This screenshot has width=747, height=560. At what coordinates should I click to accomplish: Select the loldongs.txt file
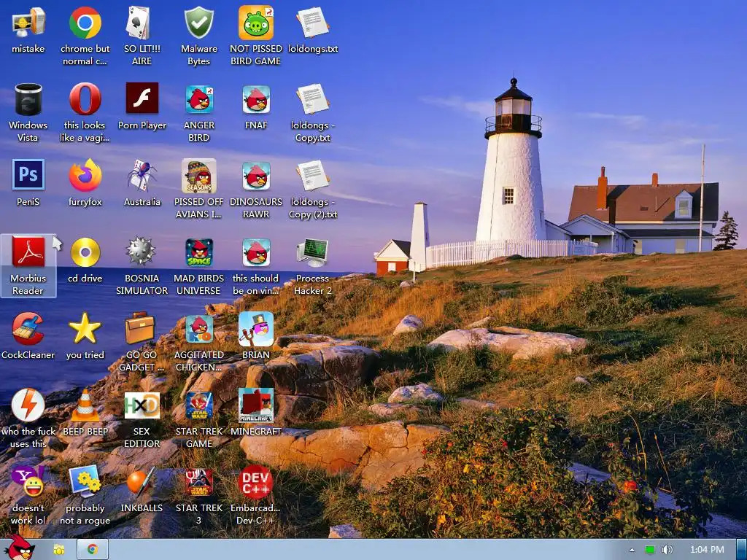[312, 23]
